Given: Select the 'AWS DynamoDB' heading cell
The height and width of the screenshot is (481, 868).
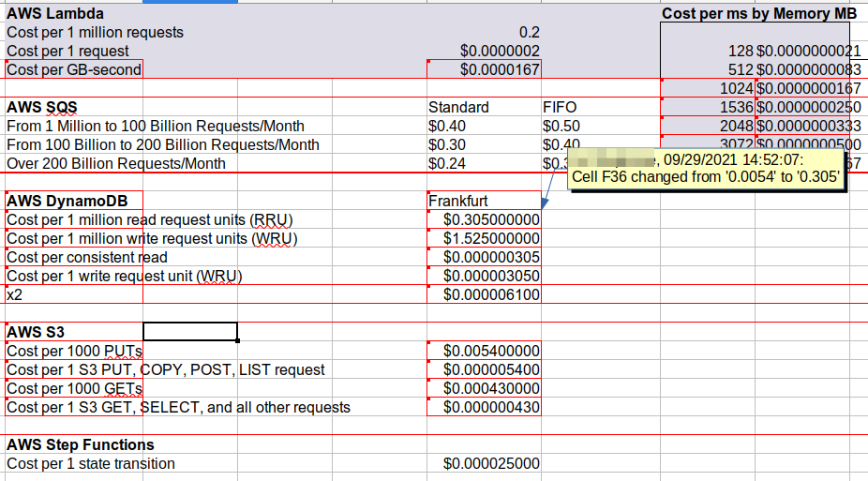Looking at the screenshot, I should pyautogui.click(x=74, y=201).
